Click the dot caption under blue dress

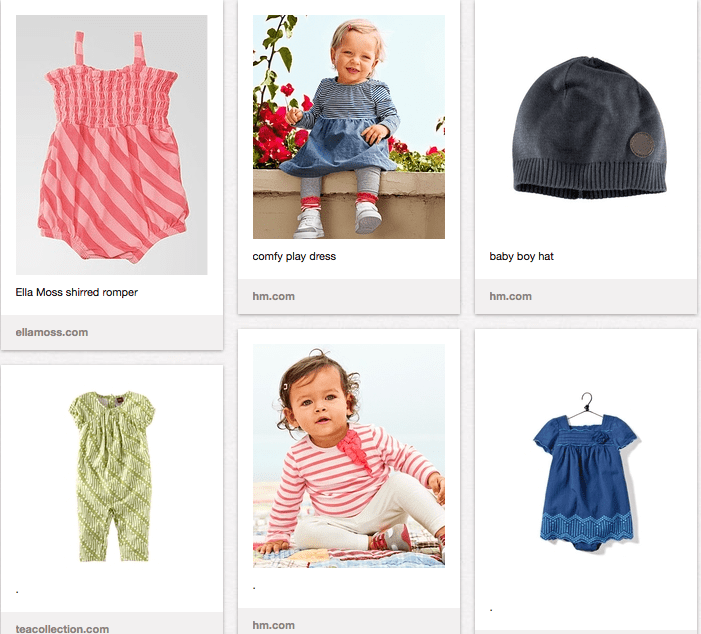(x=491, y=608)
